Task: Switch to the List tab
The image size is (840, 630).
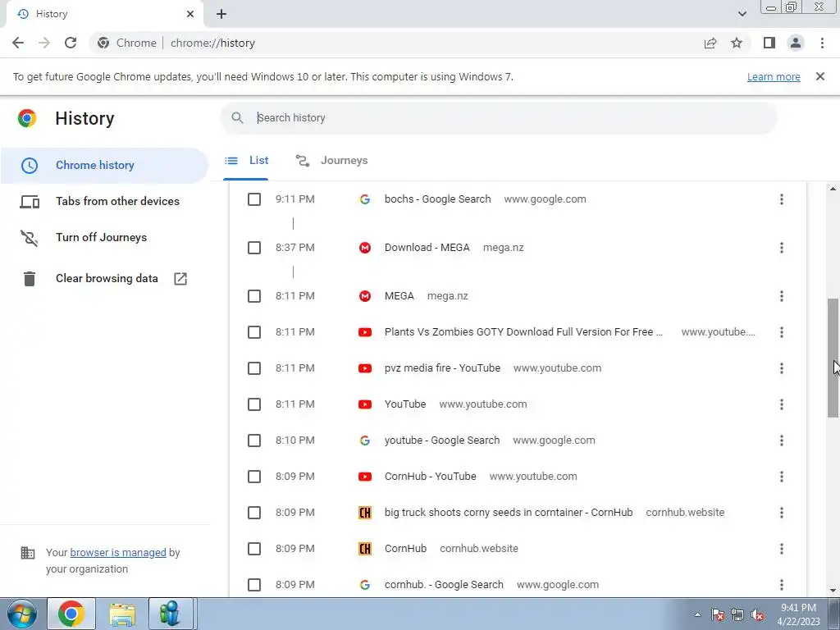Action: pyautogui.click(x=246, y=161)
